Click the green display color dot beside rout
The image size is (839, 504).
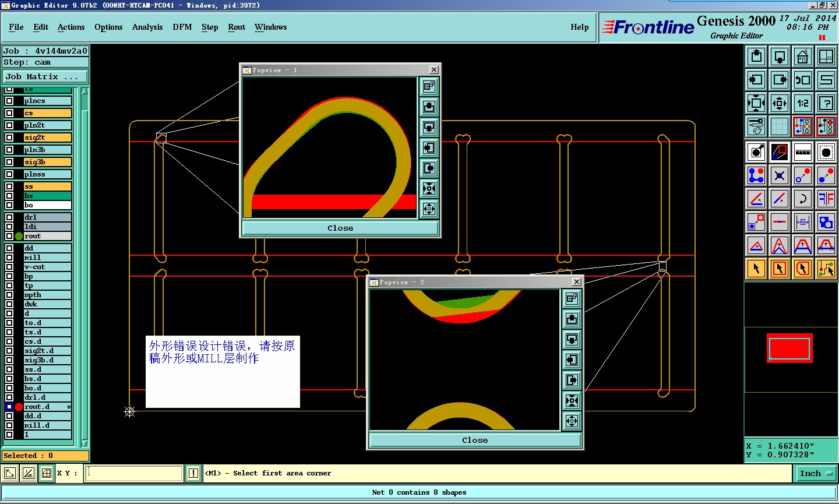point(19,236)
